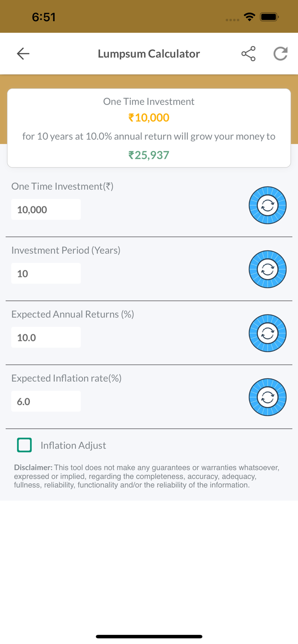The image size is (298, 644).
Task: Go back using the arrow icon
Action: [x=23, y=54]
